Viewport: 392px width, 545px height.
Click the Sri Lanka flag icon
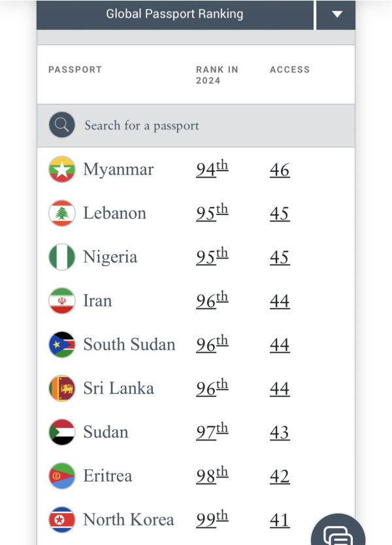click(62, 389)
